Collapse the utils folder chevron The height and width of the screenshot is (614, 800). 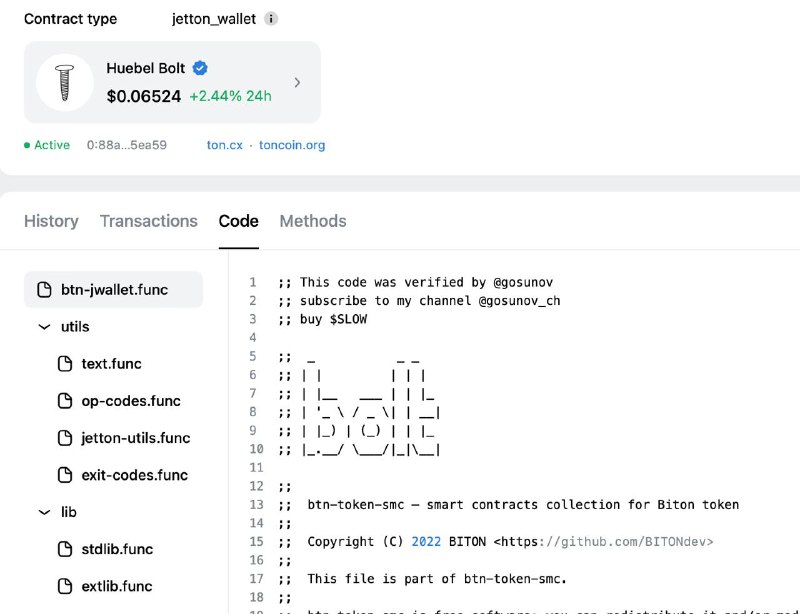click(44, 327)
